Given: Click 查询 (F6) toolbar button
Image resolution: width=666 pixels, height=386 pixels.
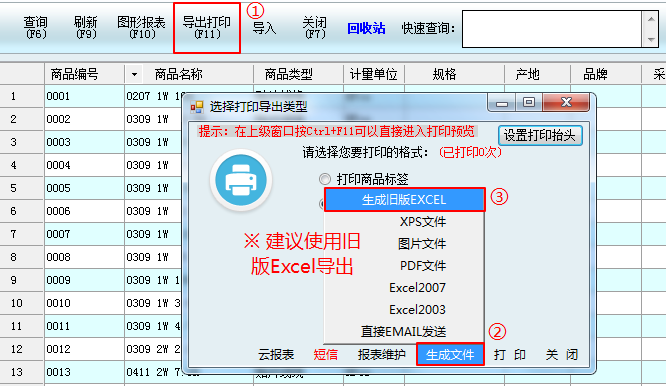Looking at the screenshot, I should pyautogui.click(x=36, y=28).
